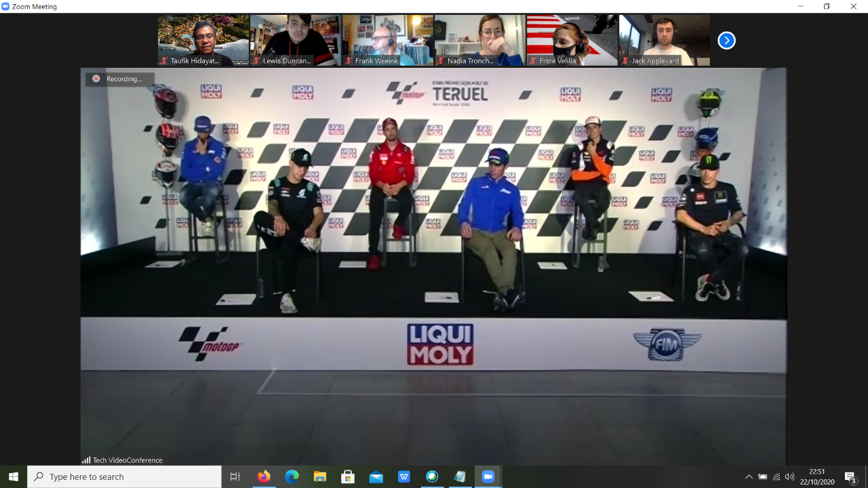Click the Zoom Meeting title bar icon
The image size is (868, 488).
point(5,6)
